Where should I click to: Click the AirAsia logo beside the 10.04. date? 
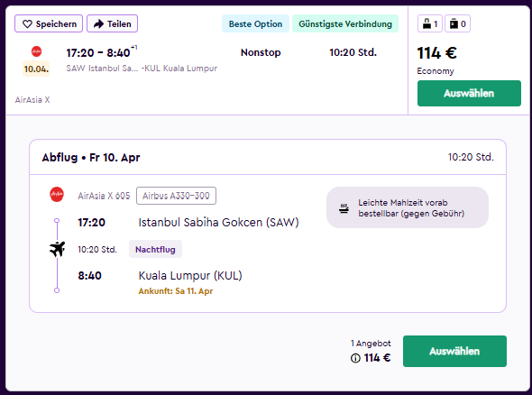[36, 51]
